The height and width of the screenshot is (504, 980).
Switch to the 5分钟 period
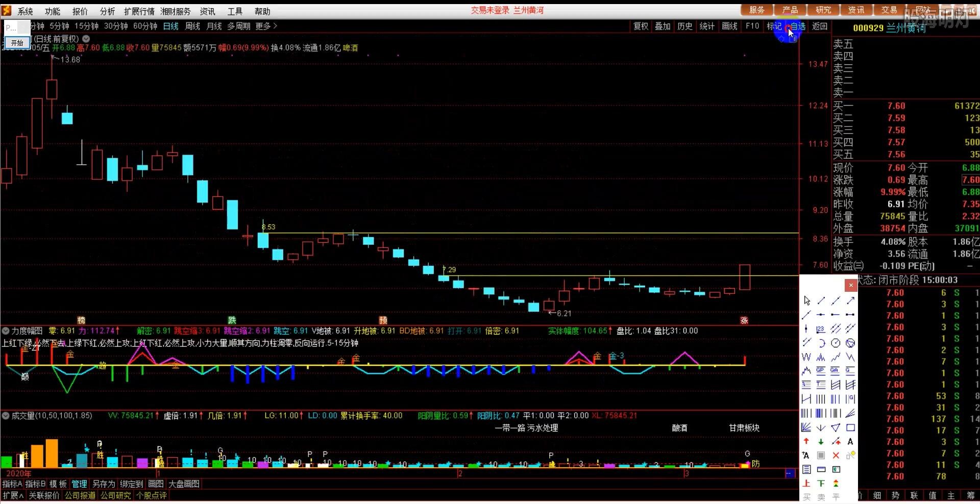[59, 26]
